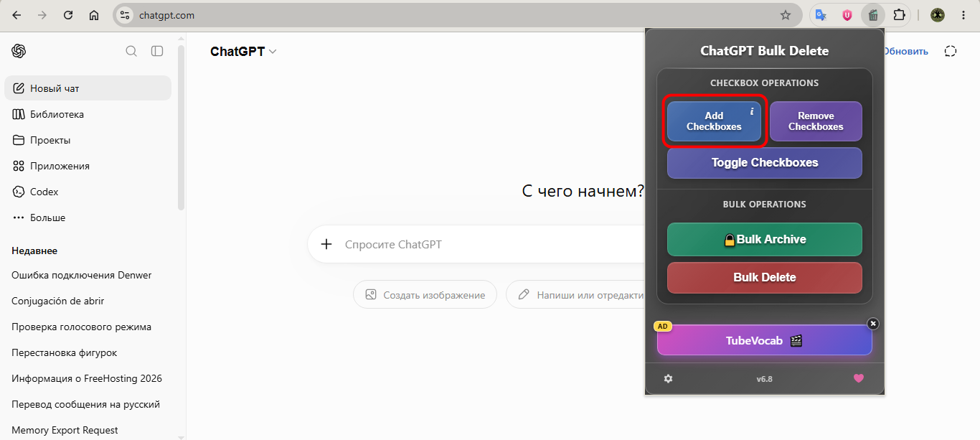
Task: Collapse the Недавнее chats section
Action: coord(34,251)
